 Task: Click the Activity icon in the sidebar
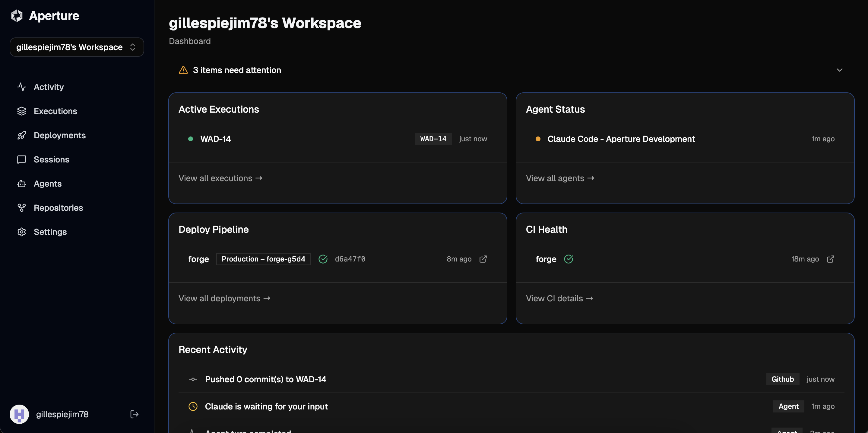tap(22, 87)
